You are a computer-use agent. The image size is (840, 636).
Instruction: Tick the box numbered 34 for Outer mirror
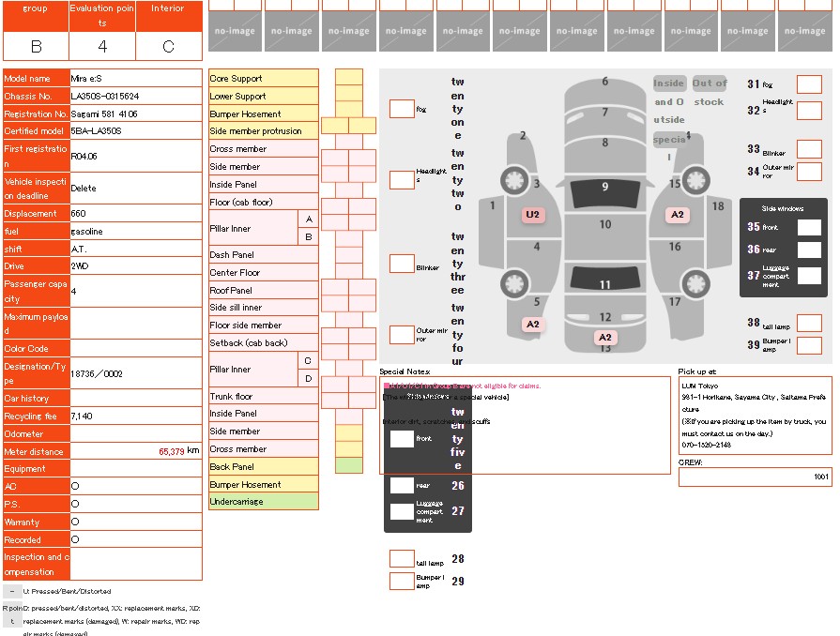(809, 172)
